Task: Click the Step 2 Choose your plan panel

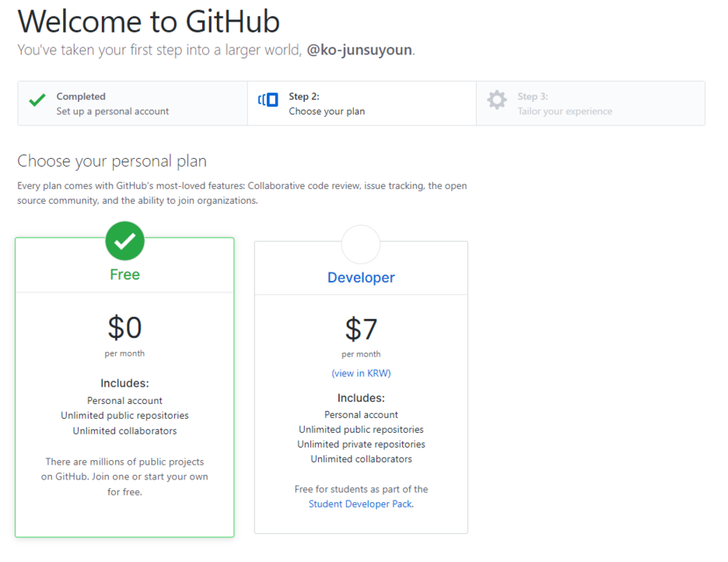Action: [362, 103]
